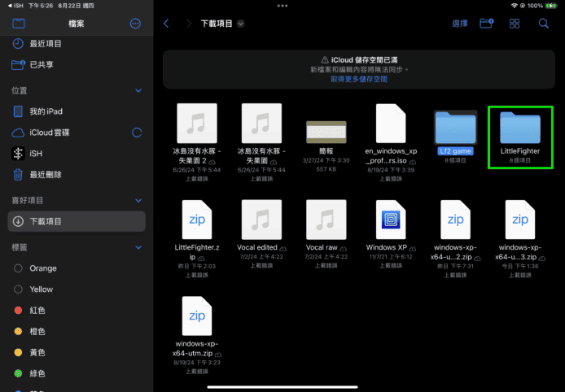Tap the back navigation arrow

pos(167,24)
